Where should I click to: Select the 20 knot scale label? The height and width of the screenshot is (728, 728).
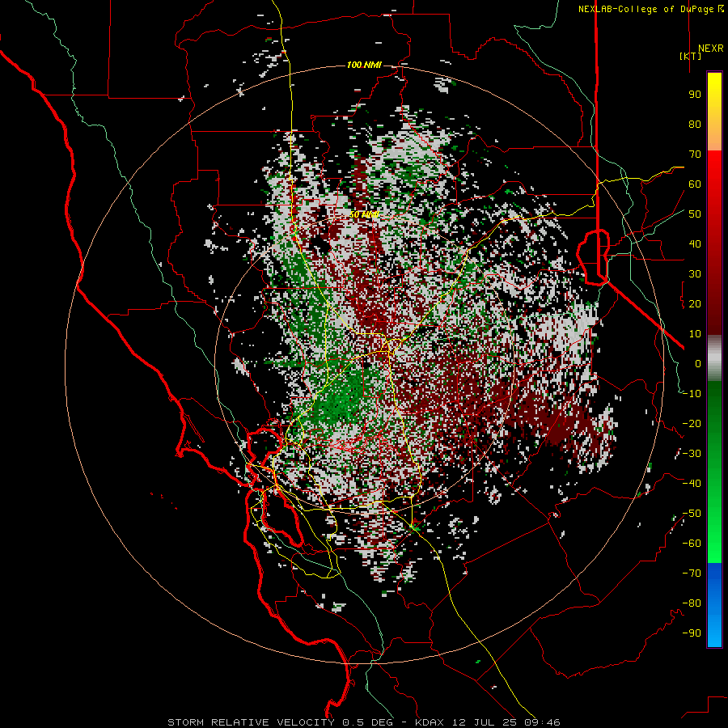click(695, 304)
